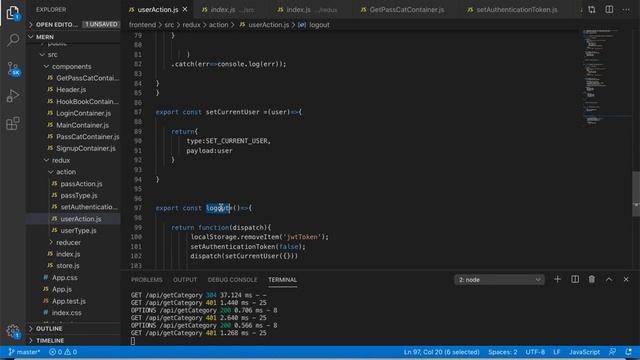The width and height of the screenshot is (640, 360).
Task: Open the Manage gear menu
Action: 13,331
